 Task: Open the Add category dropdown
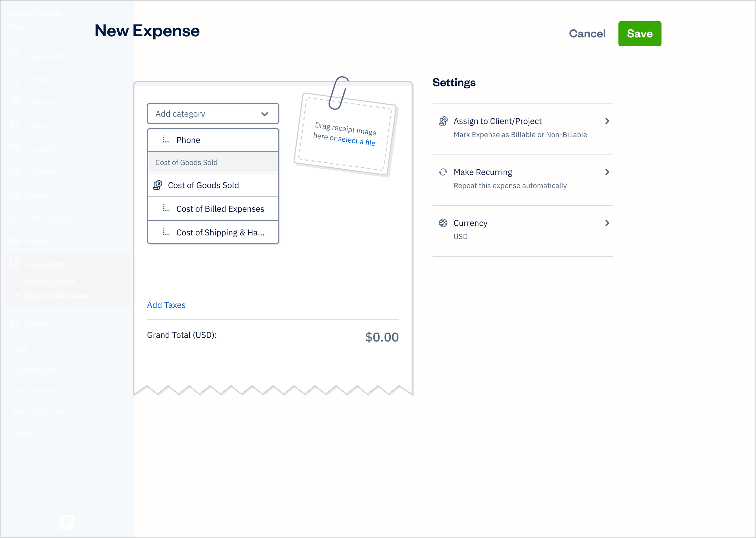coord(213,113)
